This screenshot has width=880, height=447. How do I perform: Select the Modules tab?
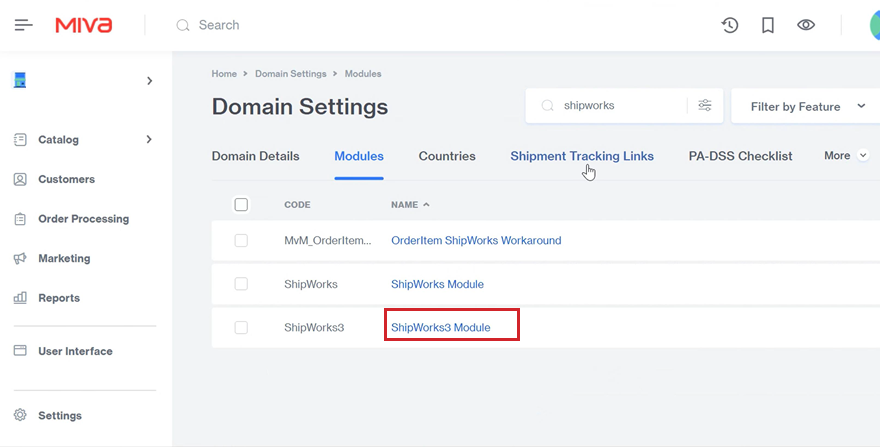(x=359, y=156)
